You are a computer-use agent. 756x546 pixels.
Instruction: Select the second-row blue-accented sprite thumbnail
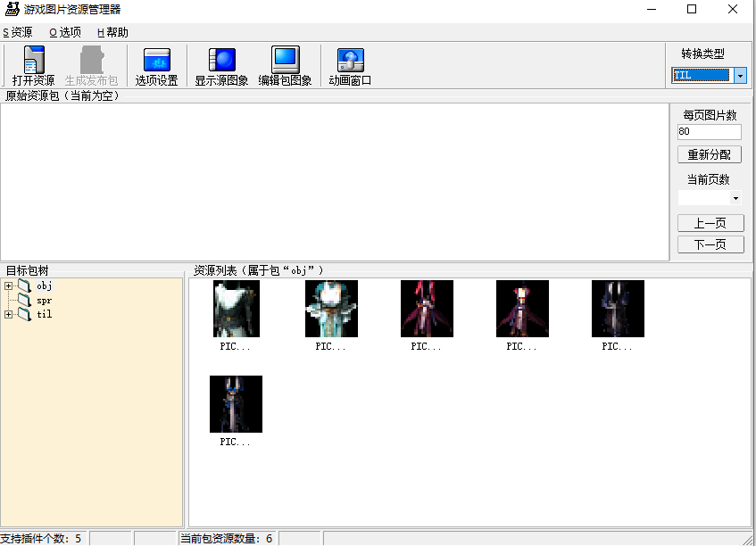237,404
